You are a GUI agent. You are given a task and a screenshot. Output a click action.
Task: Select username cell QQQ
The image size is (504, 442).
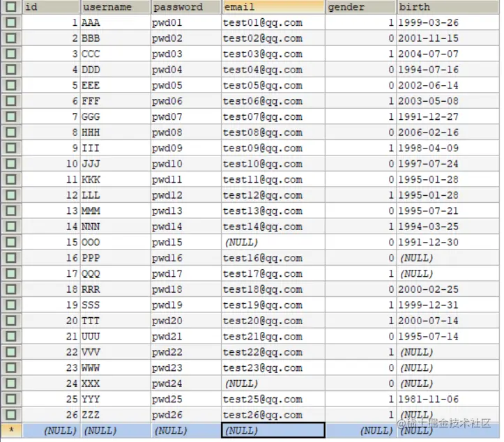tap(116, 273)
